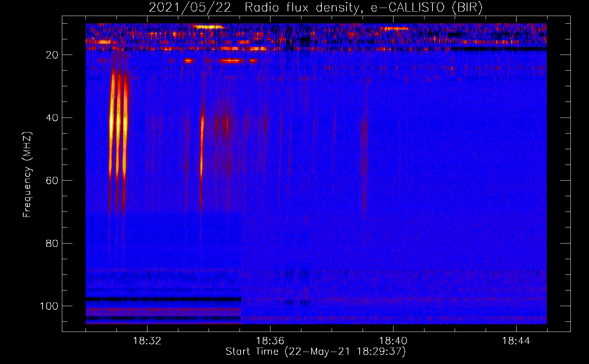Click the 40 tick label on frequency axis
Screen dimensions: 589x364
(52, 118)
